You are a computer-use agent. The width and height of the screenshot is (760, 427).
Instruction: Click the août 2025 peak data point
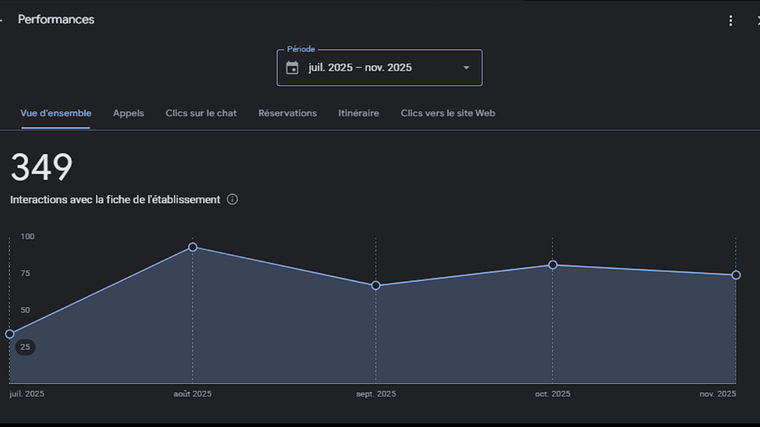click(x=193, y=247)
